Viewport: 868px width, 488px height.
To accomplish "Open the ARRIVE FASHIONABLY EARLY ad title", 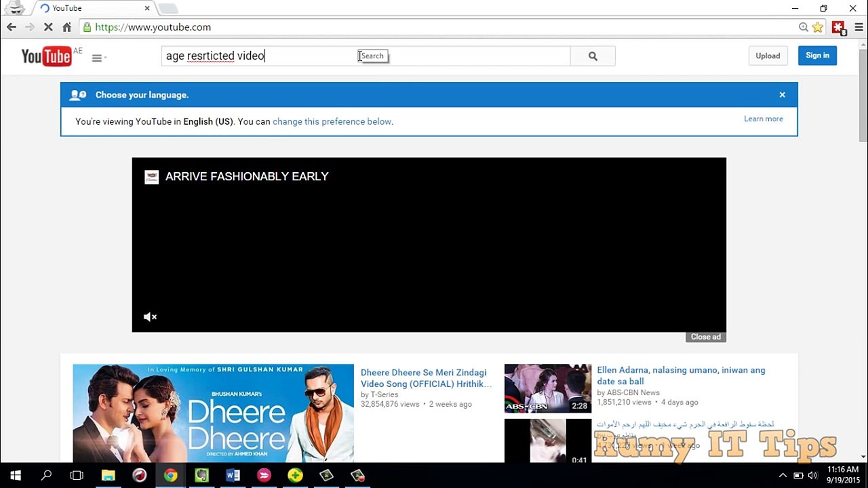I will click(x=247, y=176).
